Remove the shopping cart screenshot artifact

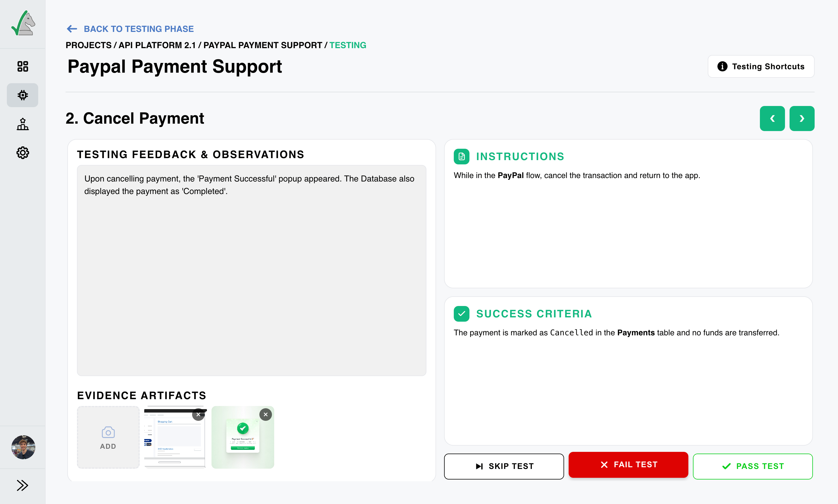(198, 415)
